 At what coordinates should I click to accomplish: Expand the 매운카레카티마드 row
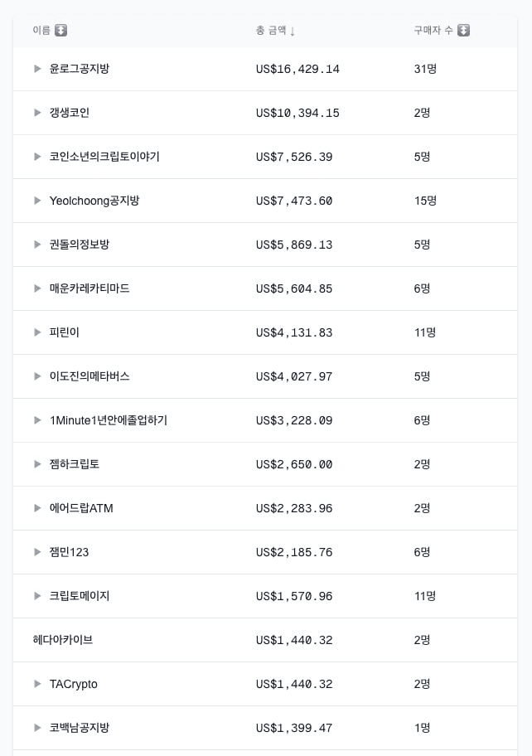37,288
